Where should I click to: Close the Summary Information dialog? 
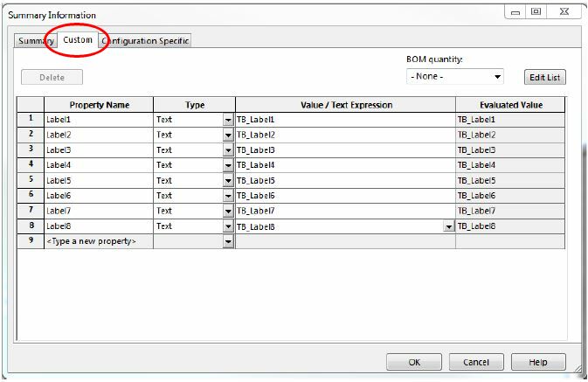564,11
